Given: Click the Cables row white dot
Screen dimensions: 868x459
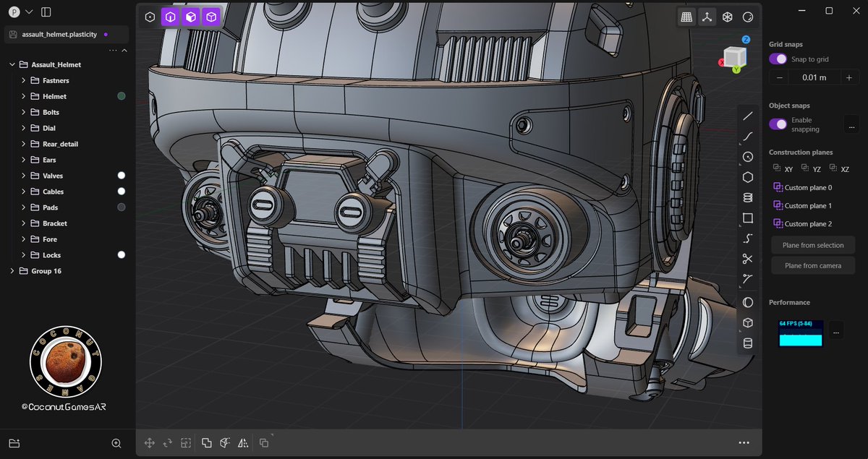Looking at the screenshot, I should 122,192.
